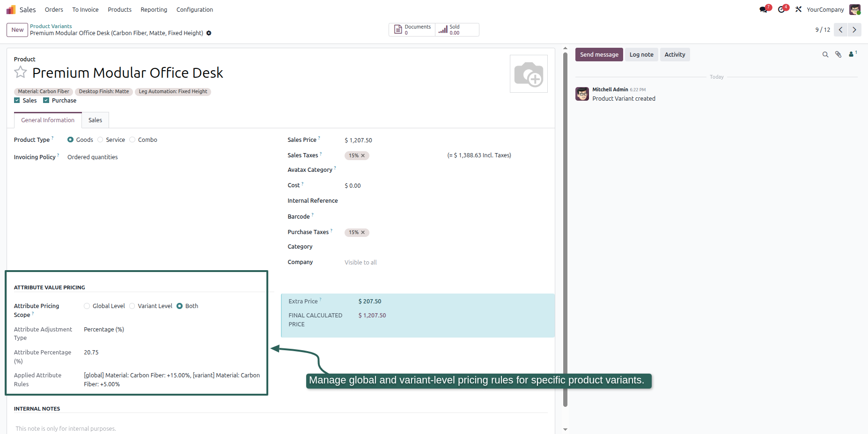868x434 pixels.
Task: Go to previous record arrow
Action: click(x=841, y=29)
